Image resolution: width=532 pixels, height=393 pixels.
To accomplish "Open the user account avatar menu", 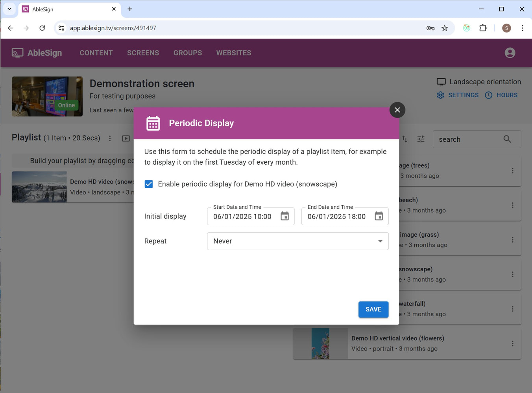I will click(510, 53).
